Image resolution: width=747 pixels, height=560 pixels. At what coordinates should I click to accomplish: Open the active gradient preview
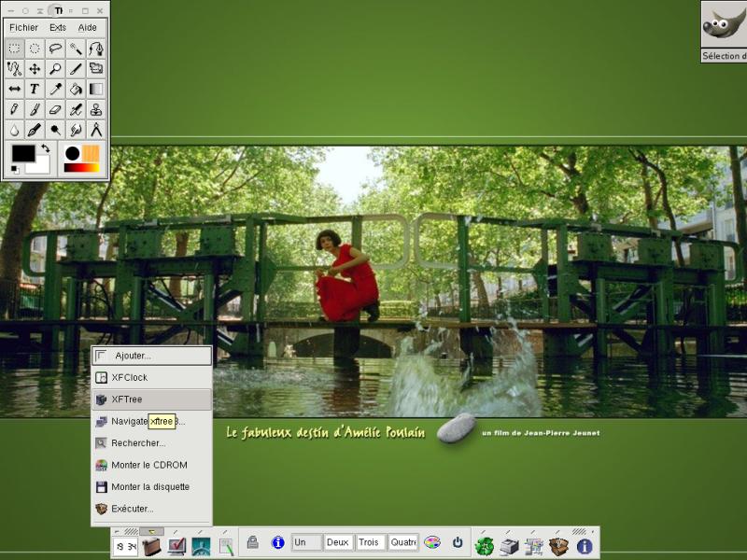81,168
